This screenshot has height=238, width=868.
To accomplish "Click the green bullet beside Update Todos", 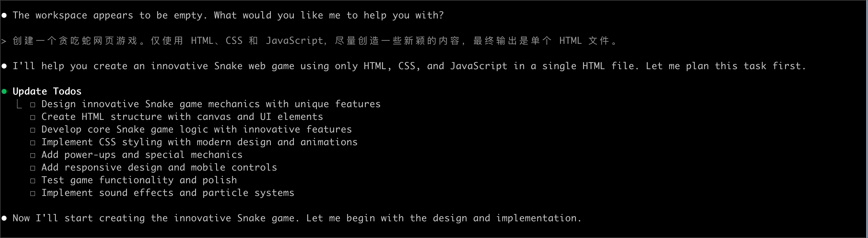I will [x=4, y=92].
